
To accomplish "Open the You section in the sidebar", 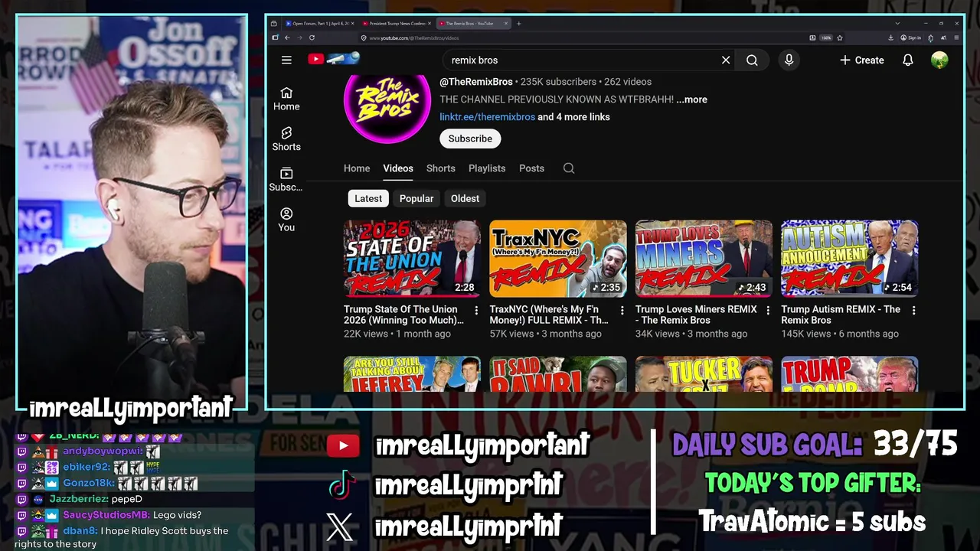I will point(286,220).
